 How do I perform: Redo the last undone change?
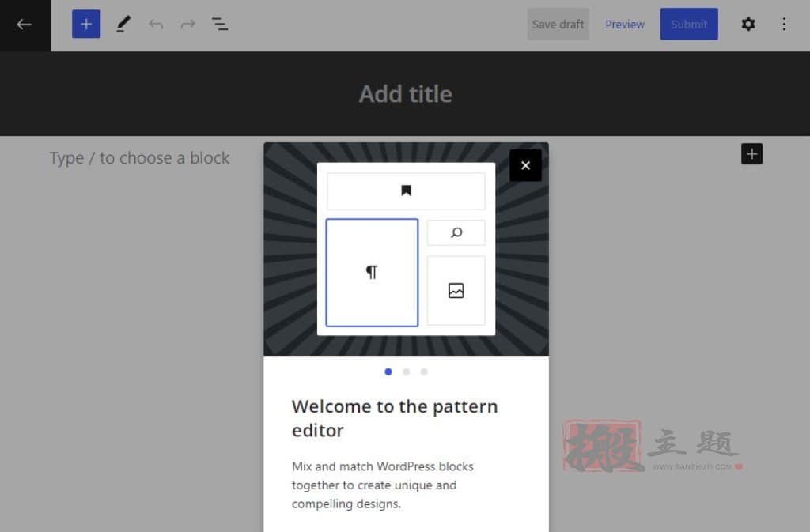point(187,25)
